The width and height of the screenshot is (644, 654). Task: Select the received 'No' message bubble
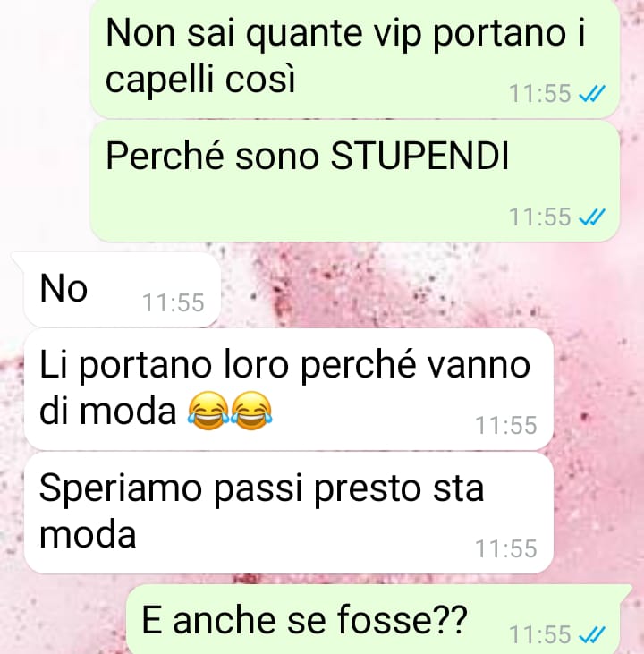(122, 289)
